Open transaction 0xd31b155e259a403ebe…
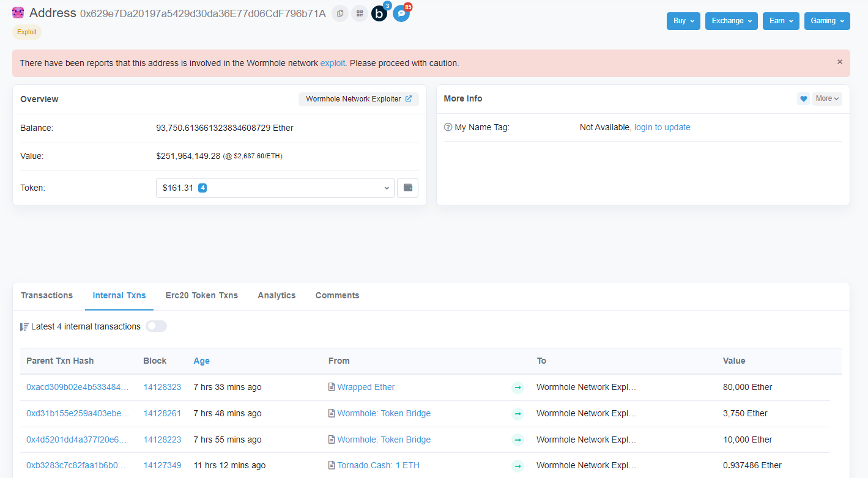Image resolution: width=868 pixels, height=478 pixels. [x=78, y=413]
